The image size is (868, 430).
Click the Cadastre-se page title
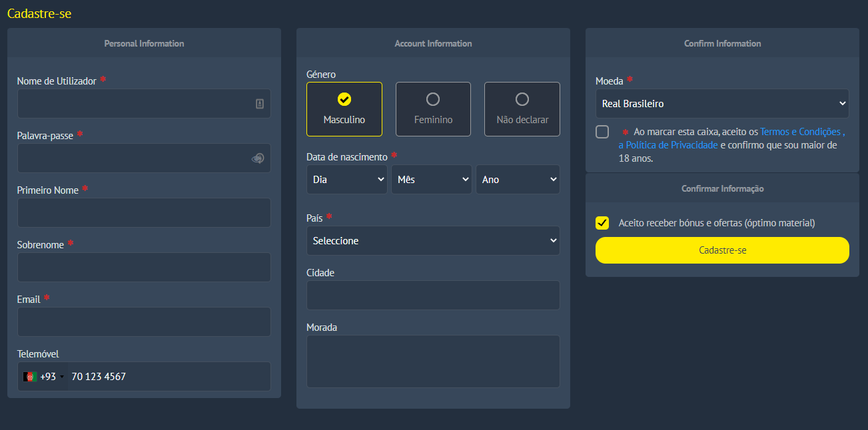tap(39, 13)
